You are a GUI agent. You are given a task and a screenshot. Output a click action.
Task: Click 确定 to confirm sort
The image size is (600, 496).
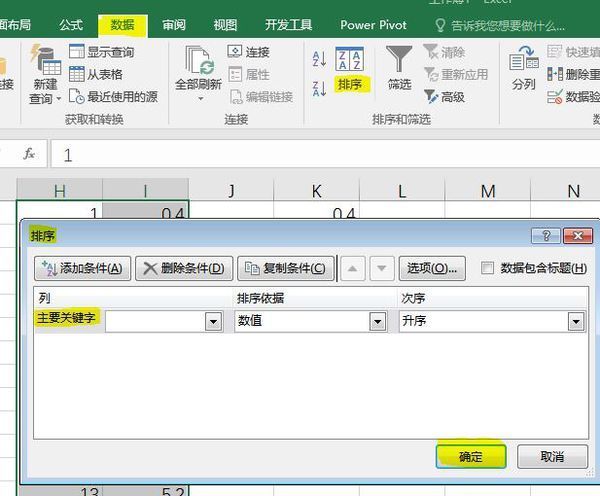[x=471, y=456]
